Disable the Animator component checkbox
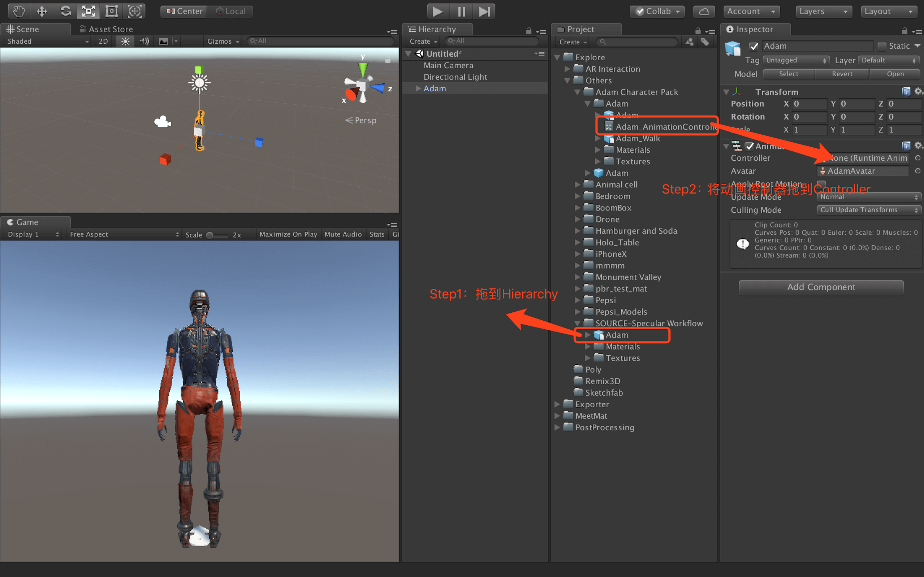Image resolution: width=924 pixels, height=577 pixels. point(749,146)
